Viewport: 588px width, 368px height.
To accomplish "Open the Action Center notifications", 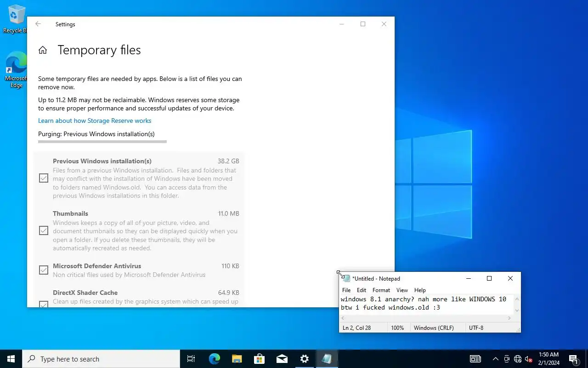I will pos(574,359).
